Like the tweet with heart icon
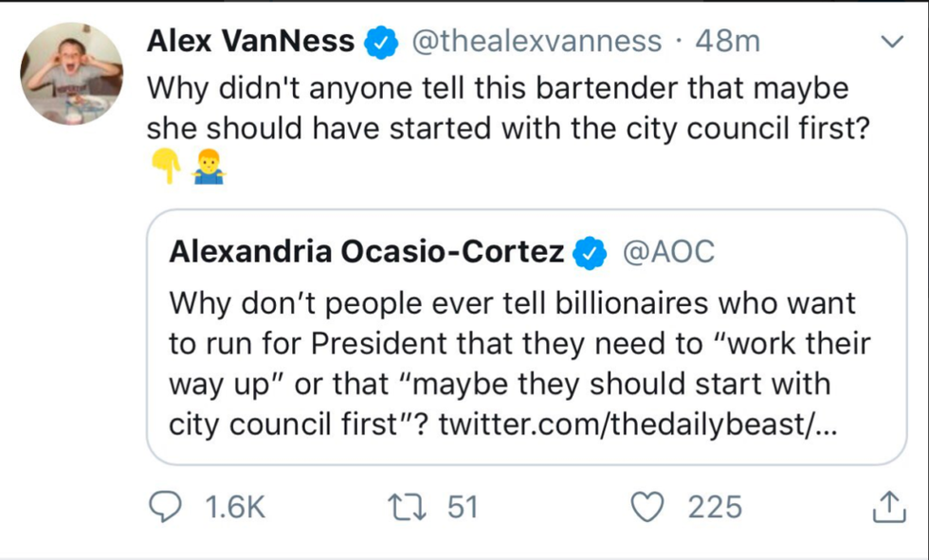The height and width of the screenshot is (560, 929). click(x=650, y=508)
